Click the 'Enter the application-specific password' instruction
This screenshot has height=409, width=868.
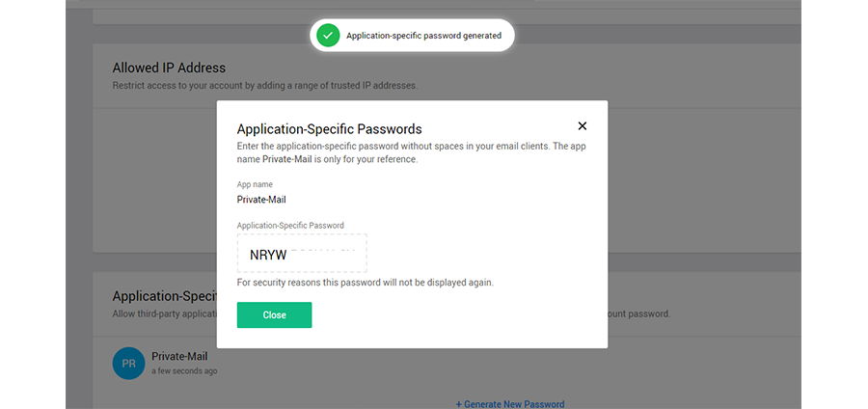coord(411,146)
